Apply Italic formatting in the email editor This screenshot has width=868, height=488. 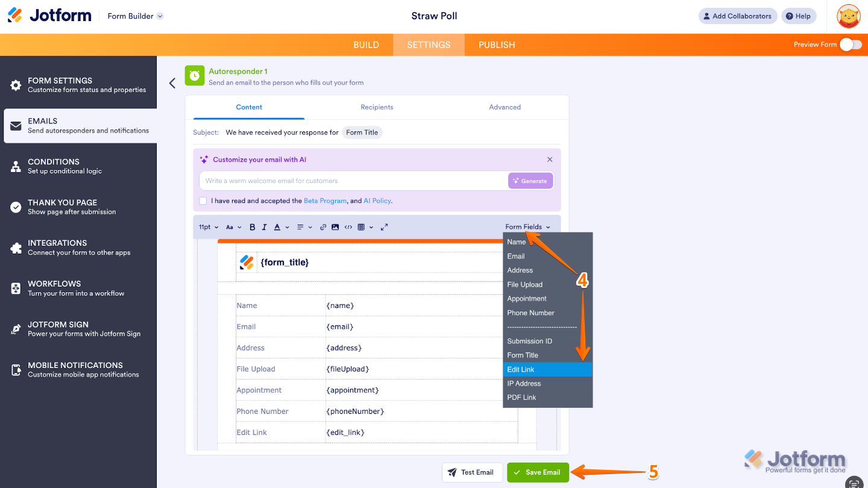coord(264,227)
